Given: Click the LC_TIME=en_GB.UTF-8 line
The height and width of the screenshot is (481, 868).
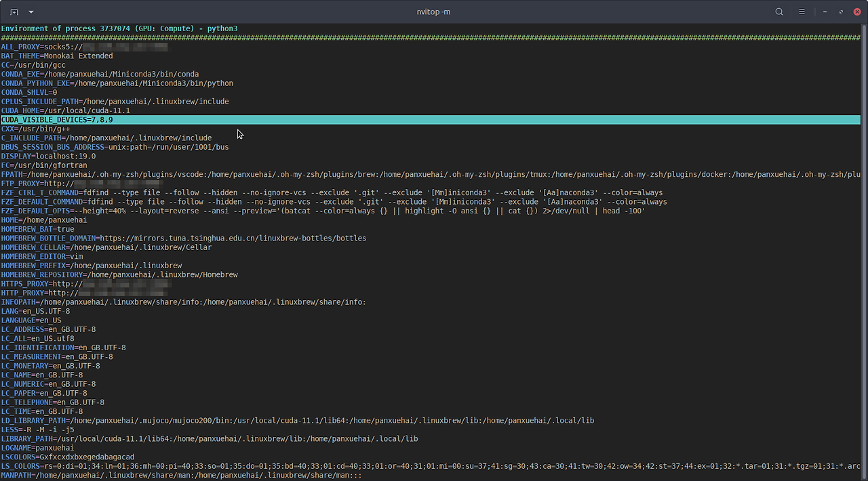Looking at the screenshot, I should [42, 411].
